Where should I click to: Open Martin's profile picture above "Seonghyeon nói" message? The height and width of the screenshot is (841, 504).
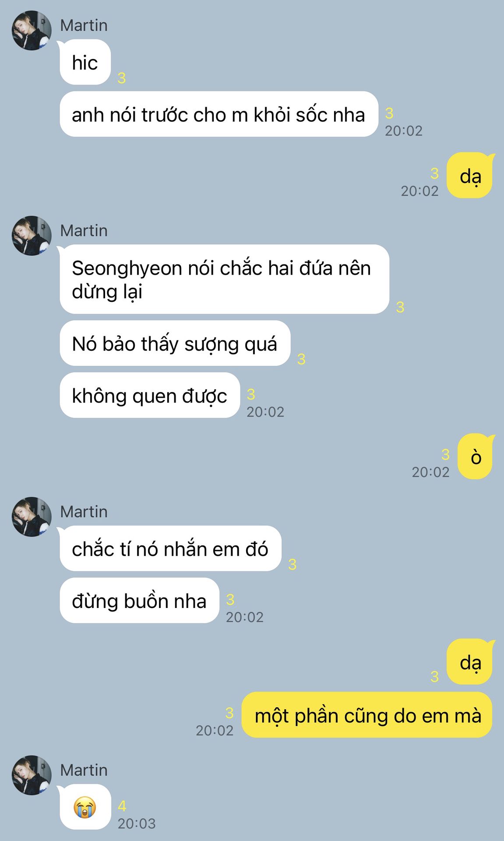pos(32,236)
